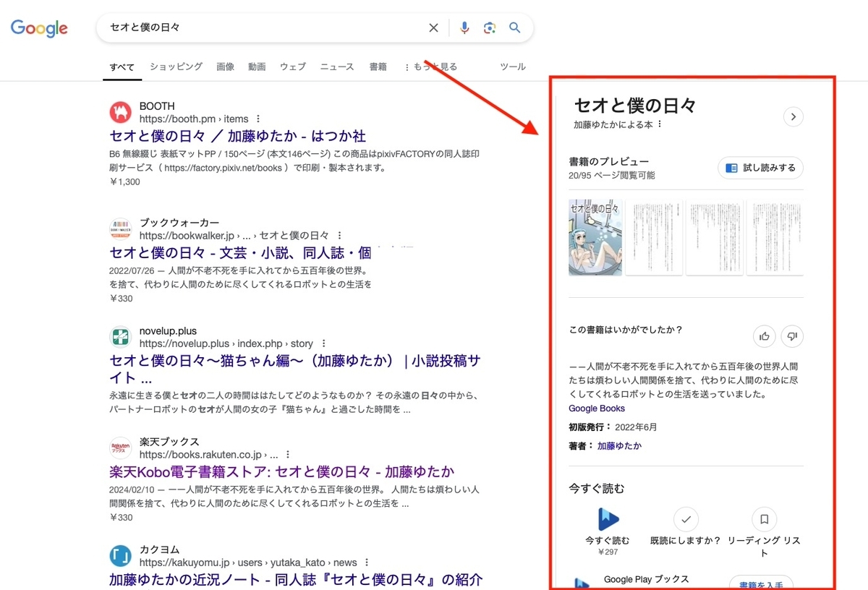Open the 楽天ブックス result favicon
868x590 pixels.
coord(121,448)
